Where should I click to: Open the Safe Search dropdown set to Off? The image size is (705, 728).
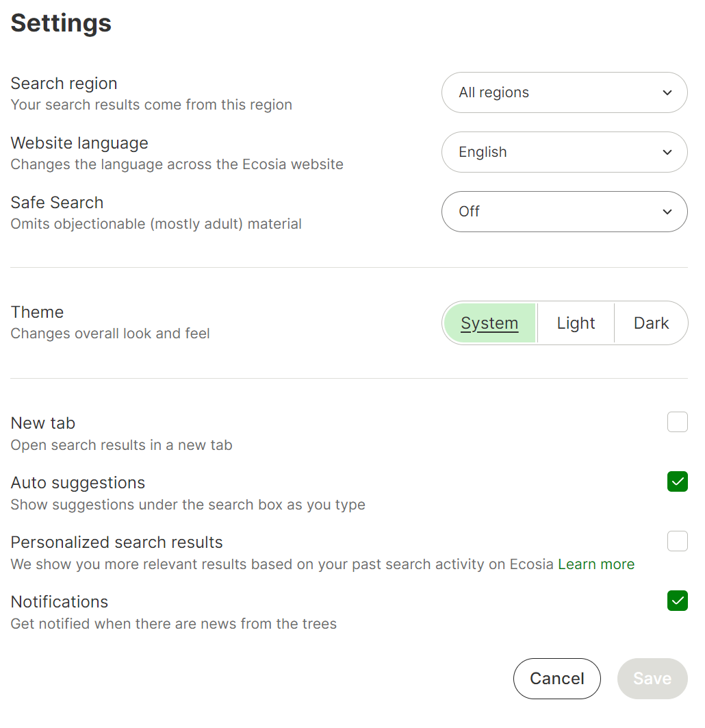[563, 212]
